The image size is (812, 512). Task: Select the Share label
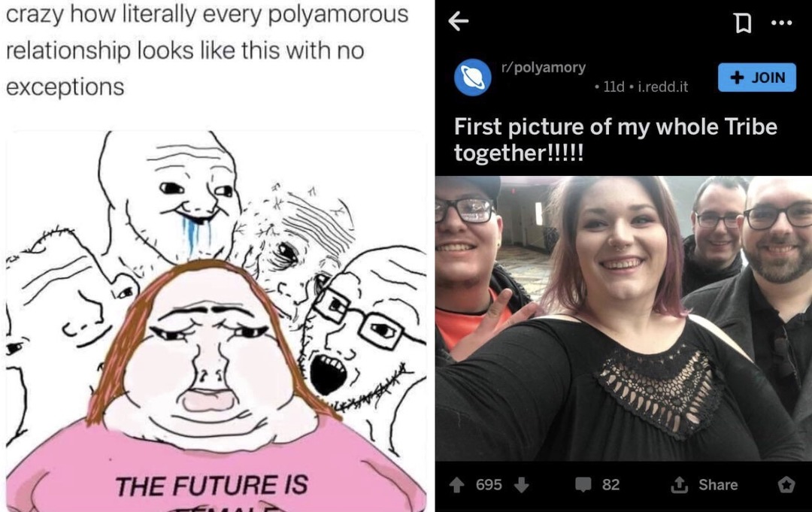click(x=718, y=485)
